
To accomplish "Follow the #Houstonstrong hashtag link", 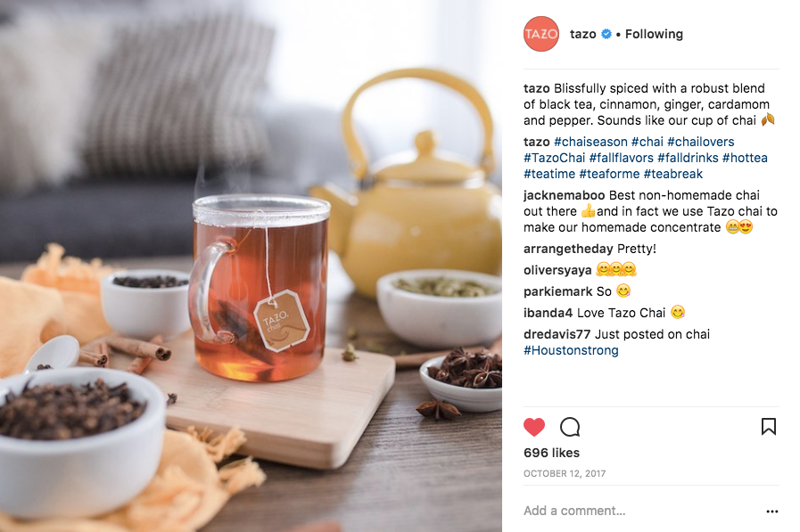I will pos(571,350).
